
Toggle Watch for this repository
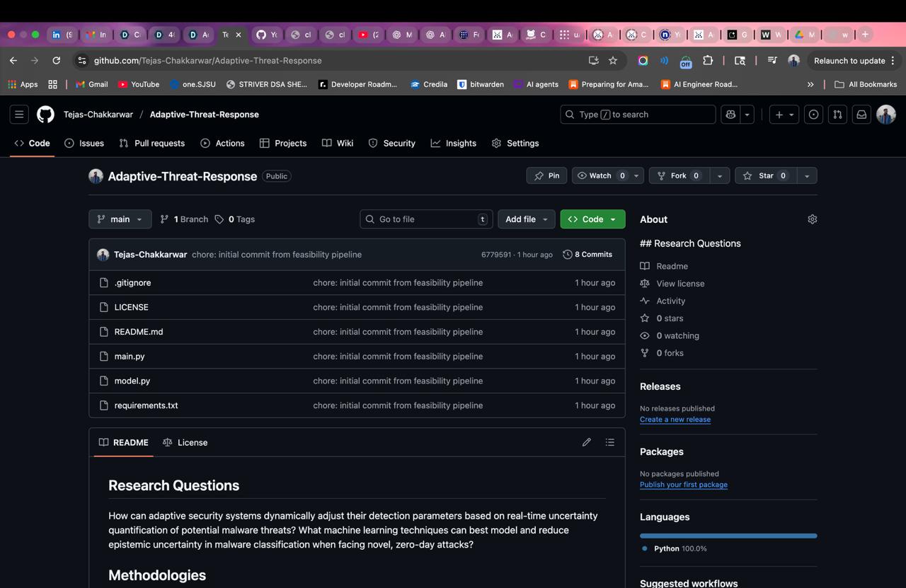pyautogui.click(x=601, y=175)
